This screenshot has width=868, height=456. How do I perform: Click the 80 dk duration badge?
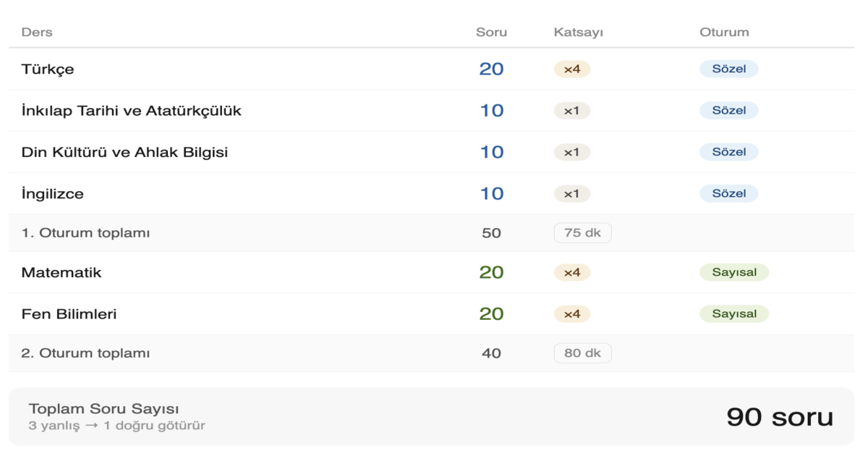(582, 353)
